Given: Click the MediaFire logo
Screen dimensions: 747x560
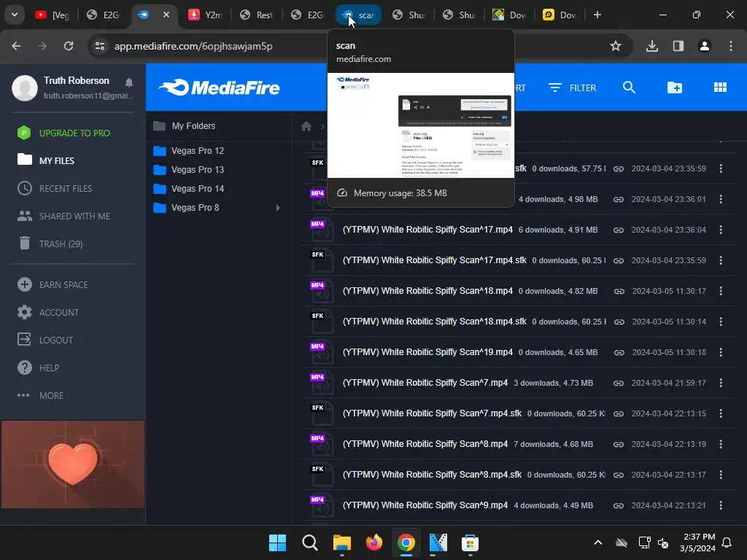Looking at the screenshot, I should pyautogui.click(x=219, y=87).
